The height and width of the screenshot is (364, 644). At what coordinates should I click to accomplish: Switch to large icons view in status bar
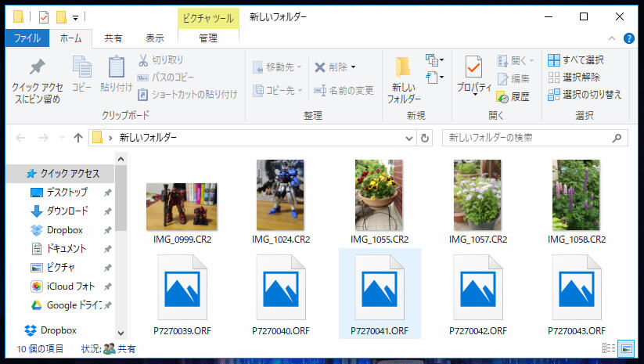(x=626, y=349)
